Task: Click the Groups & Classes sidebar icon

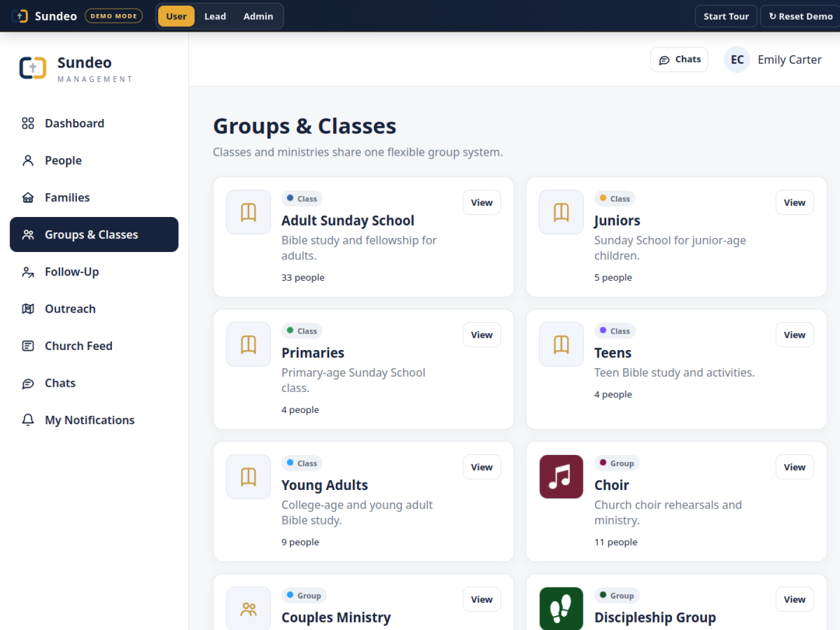Action: pos(28,235)
